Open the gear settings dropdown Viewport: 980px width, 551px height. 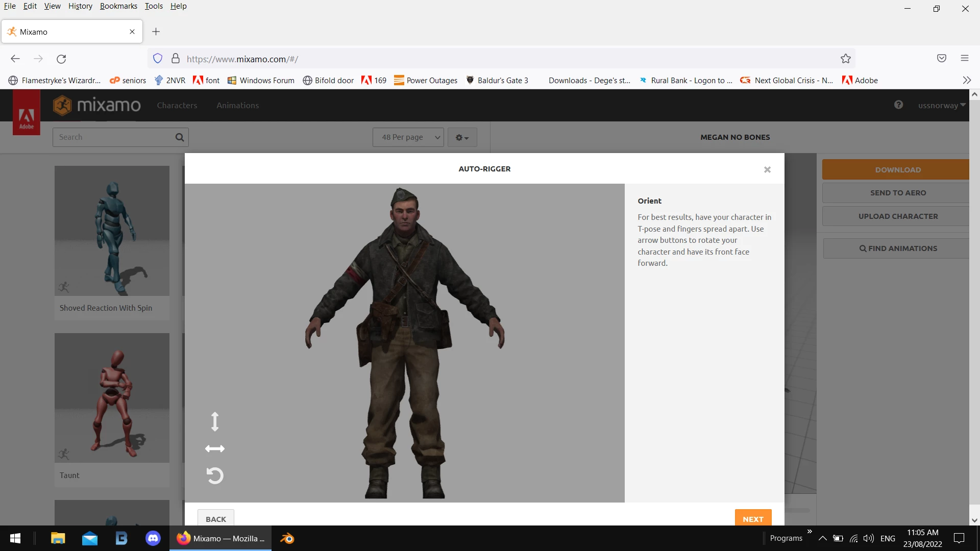tap(462, 137)
